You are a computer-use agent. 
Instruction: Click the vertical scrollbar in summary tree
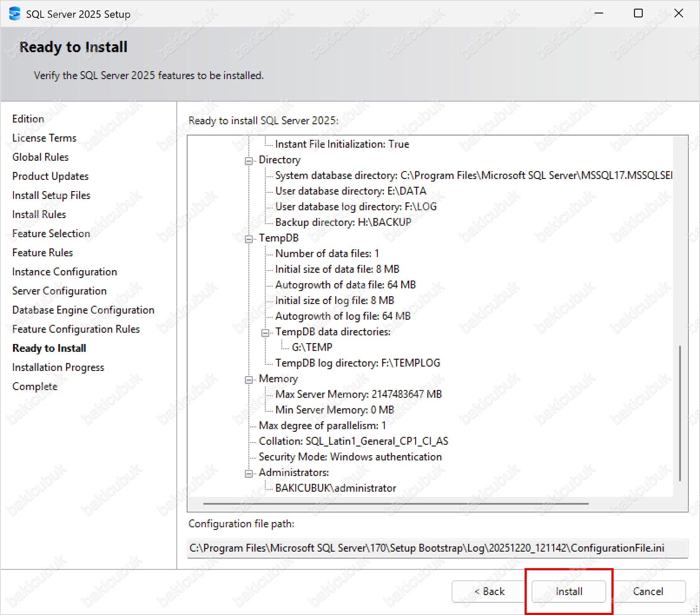click(x=680, y=413)
